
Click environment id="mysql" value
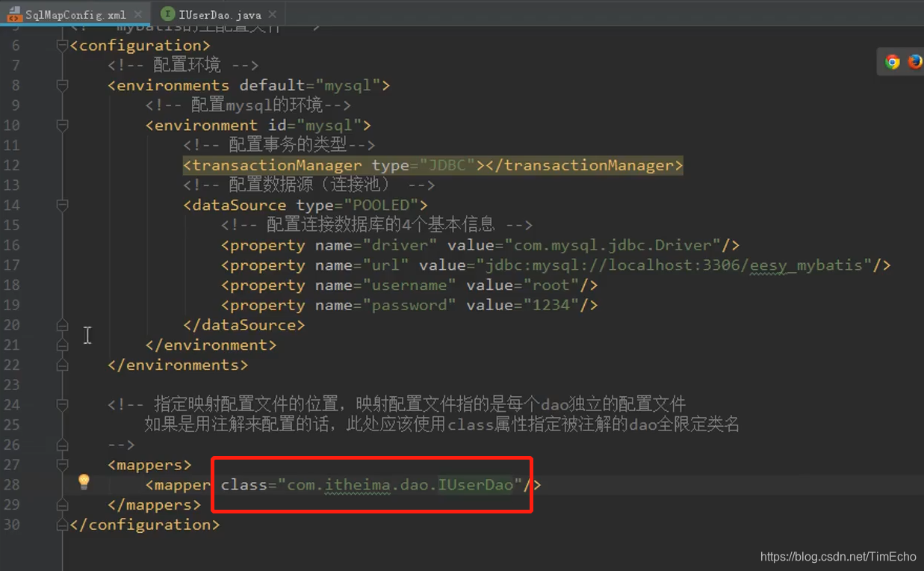click(329, 125)
